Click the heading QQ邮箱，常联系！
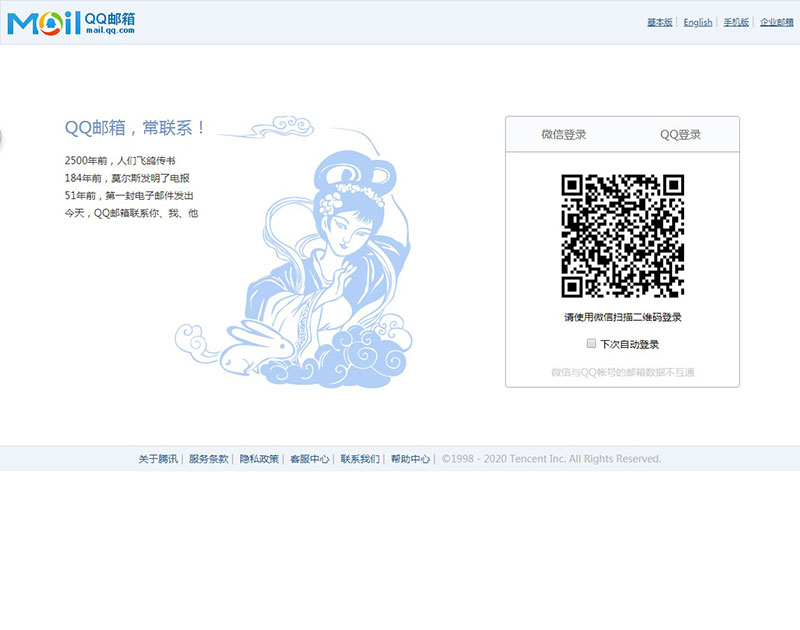 [135, 128]
